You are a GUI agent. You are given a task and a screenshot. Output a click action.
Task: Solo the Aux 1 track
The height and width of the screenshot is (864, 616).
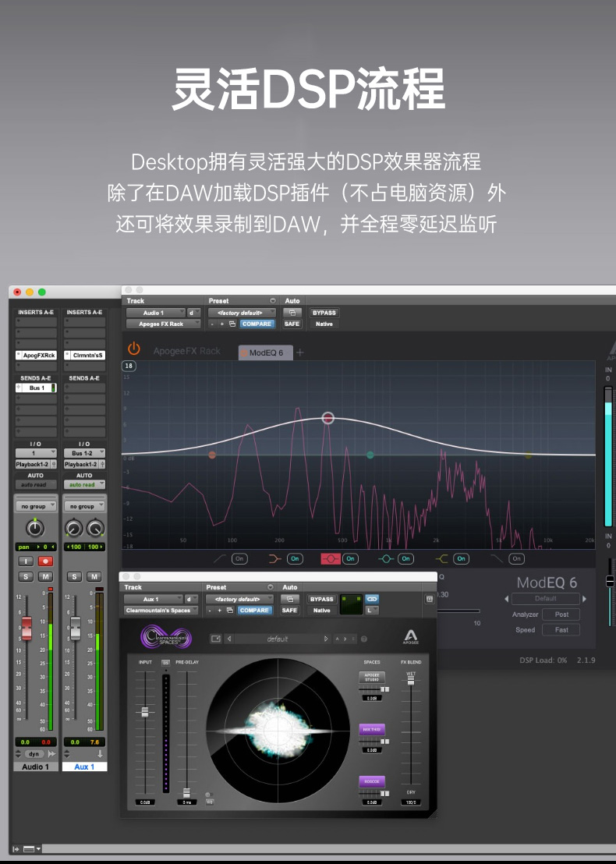74,577
